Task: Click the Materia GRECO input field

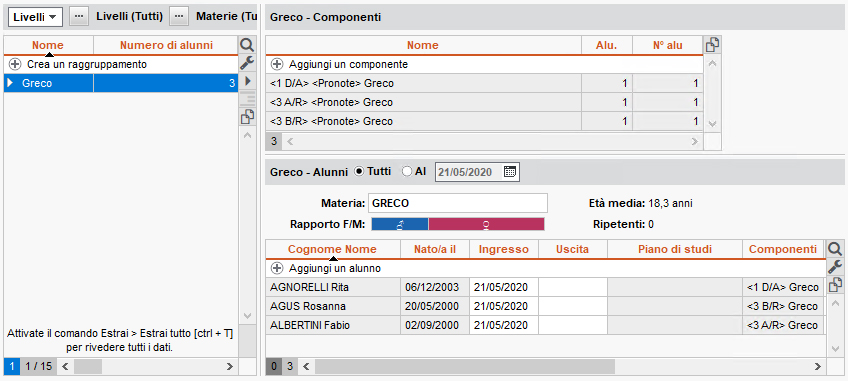Action: pos(458,203)
